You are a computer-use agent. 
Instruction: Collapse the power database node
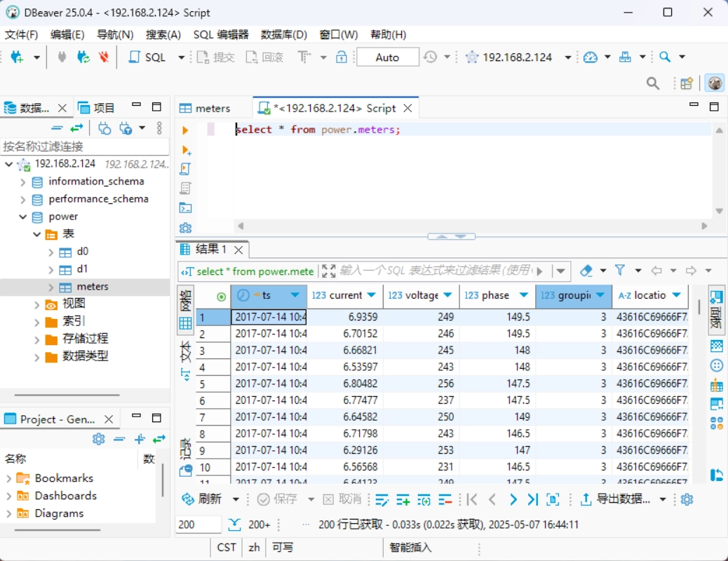coord(25,217)
